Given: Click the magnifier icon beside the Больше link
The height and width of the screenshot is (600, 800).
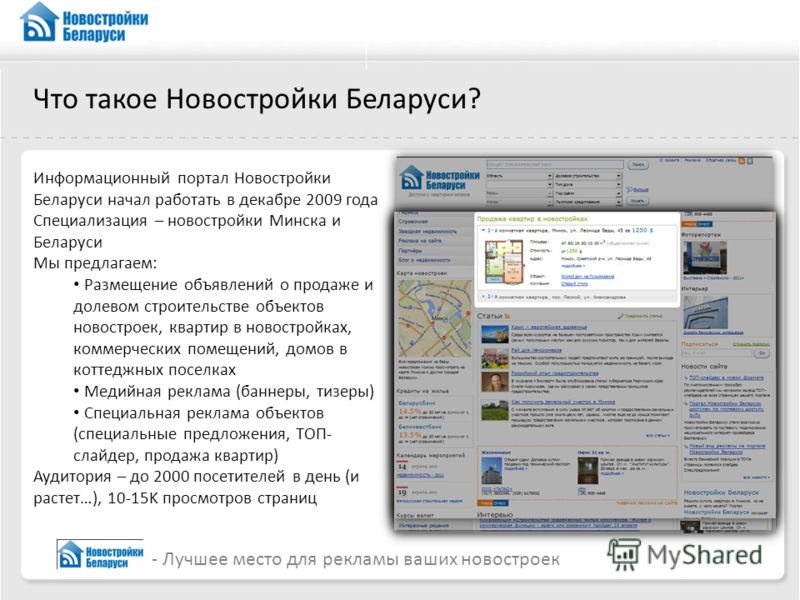Looking at the screenshot, I should pos(629,189).
